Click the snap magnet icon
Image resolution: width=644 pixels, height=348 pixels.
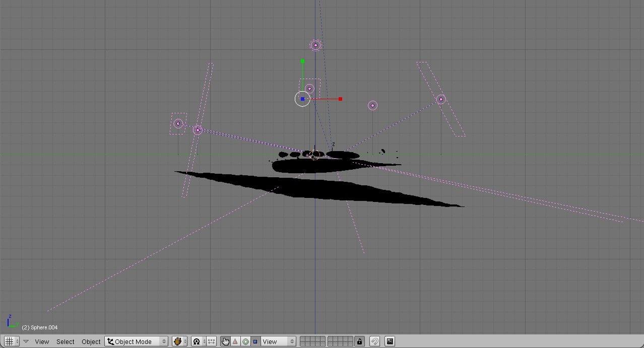coord(374,341)
